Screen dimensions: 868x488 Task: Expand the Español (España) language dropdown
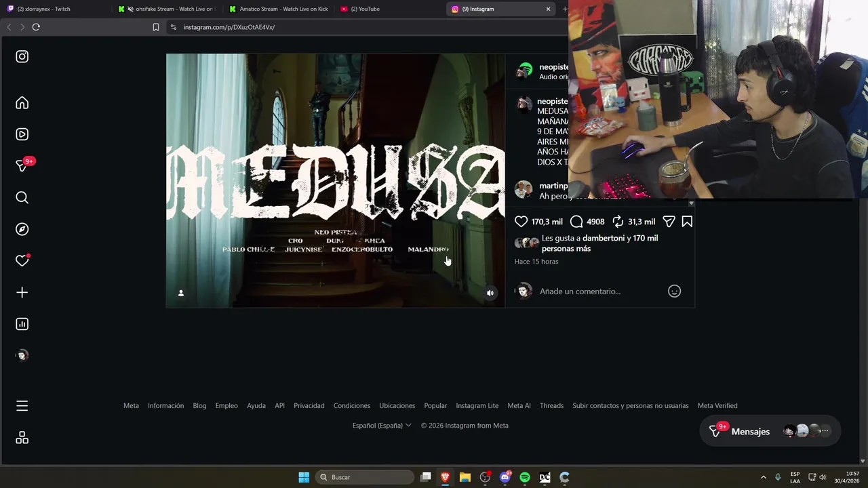[x=382, y=426]
